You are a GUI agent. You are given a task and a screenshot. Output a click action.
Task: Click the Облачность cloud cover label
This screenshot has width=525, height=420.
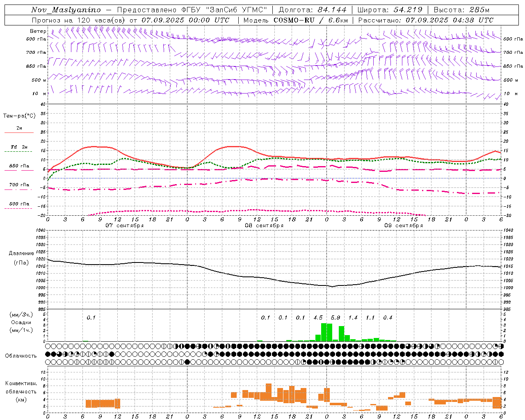(x=21, y=356)
